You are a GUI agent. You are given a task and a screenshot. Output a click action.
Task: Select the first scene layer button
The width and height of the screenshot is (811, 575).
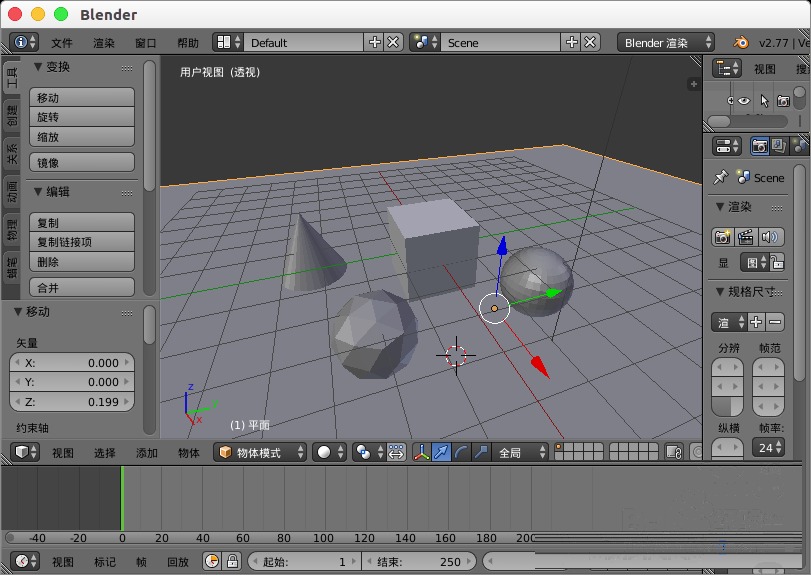tap(559, 447)
